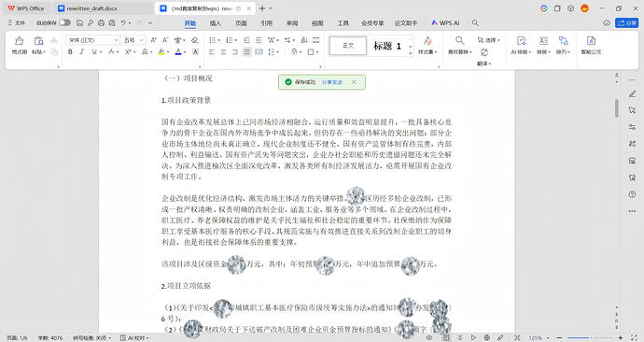The height and width of the screenshot is (342, 644).
Task: Clear formatting with the eraser icon
Action: click(x=195, y=40)
